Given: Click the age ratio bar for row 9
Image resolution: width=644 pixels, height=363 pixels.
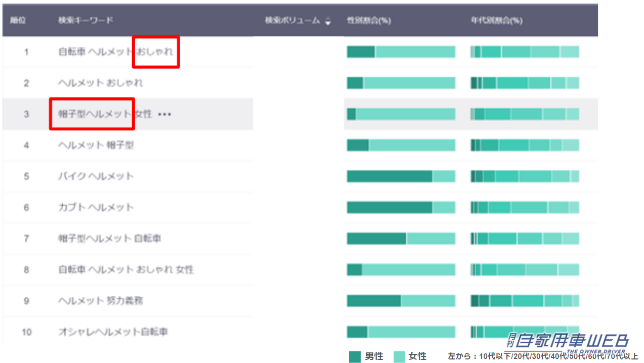Looking at the screenshot, I should 525,301.
